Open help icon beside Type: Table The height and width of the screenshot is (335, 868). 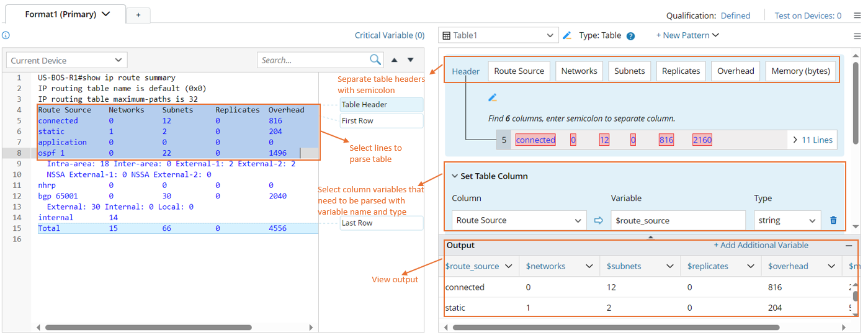(630, 36)
